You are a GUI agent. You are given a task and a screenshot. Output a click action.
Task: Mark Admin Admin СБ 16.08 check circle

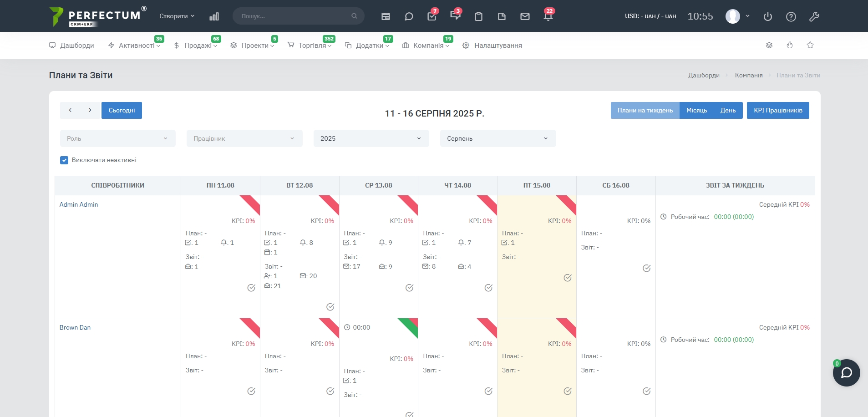[647, 268]
